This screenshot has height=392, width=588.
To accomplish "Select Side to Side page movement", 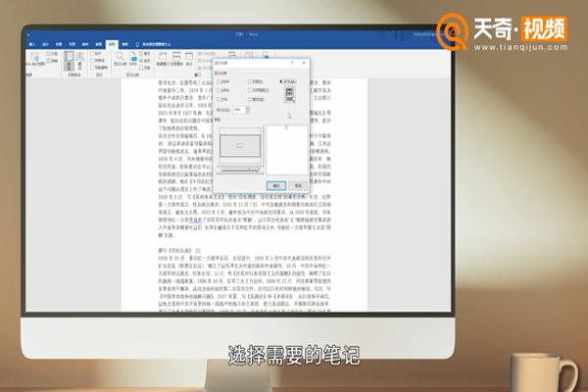I will point(80,61).
